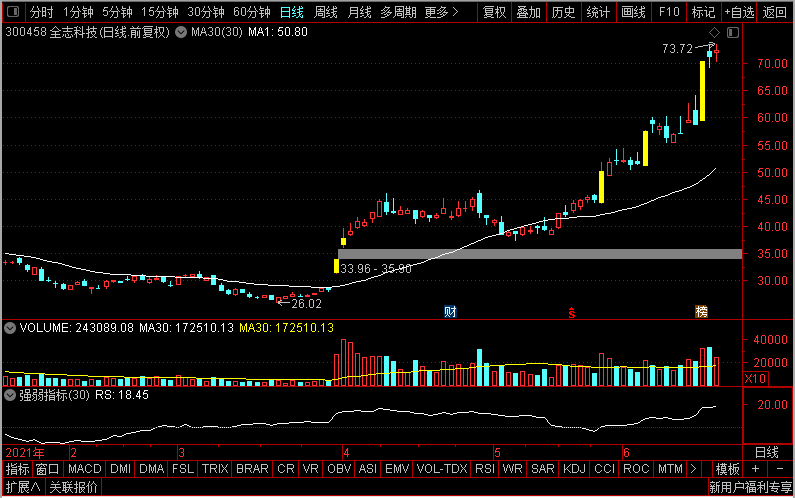The height and width of the screenshot is (498, 795).
Task: Select the VOL-TDX indicator
Action: pos(442,469)
